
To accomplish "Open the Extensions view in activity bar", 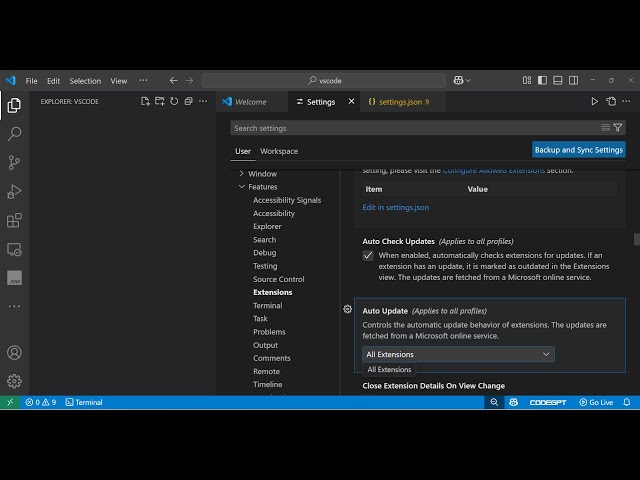I will click(14, 221).
